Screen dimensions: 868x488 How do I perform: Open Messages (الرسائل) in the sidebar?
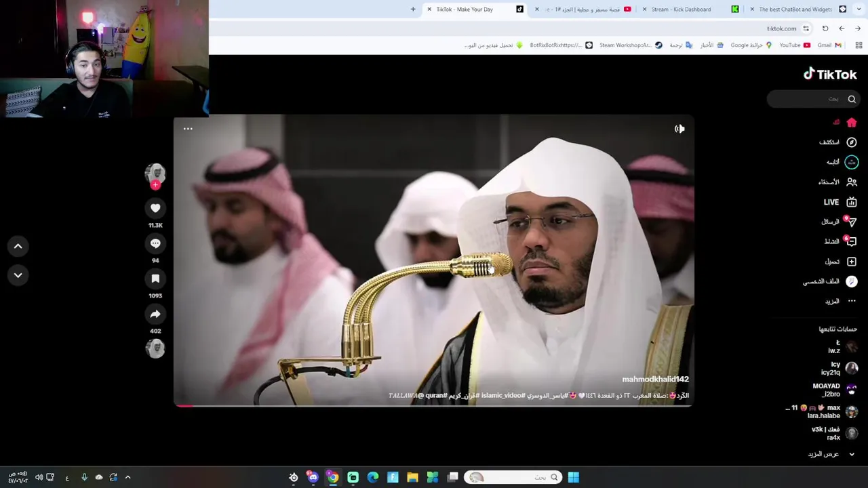(x=839, y=222)
